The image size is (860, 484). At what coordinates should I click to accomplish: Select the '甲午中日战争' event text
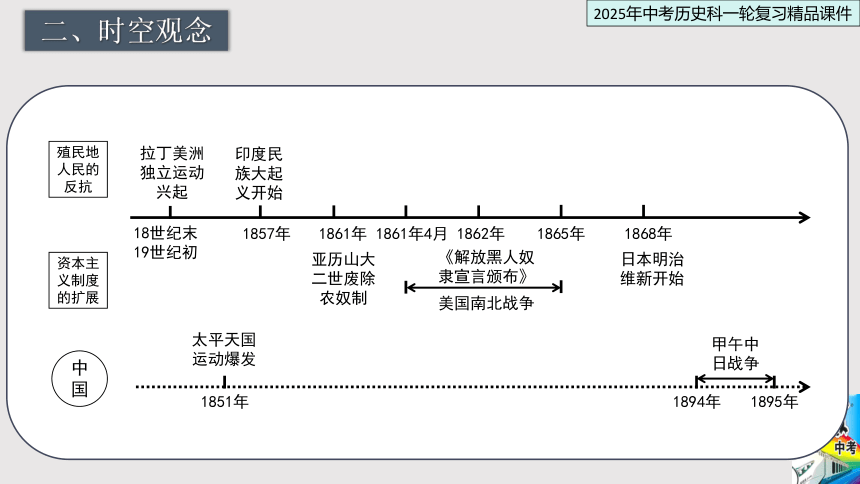click(x=735, y=353)
